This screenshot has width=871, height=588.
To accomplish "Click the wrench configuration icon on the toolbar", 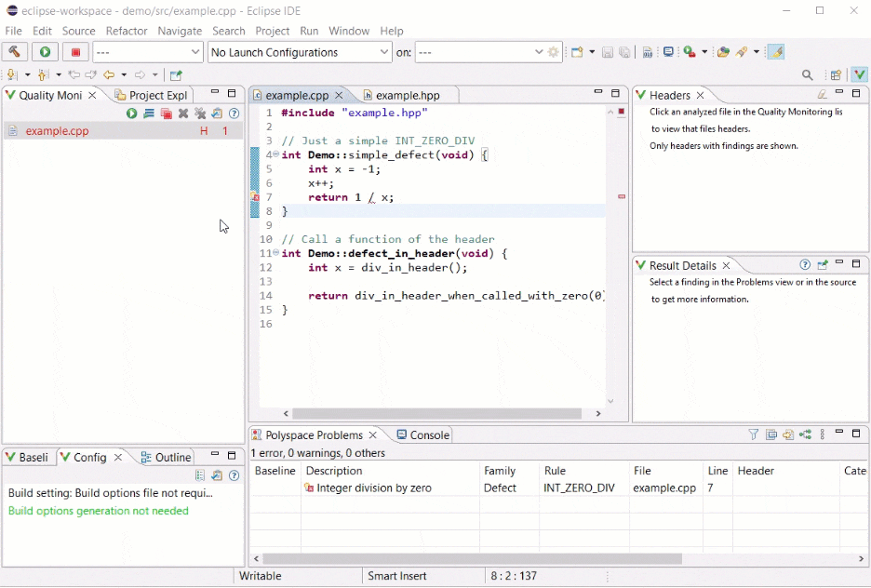I will [x=14, y=52].
